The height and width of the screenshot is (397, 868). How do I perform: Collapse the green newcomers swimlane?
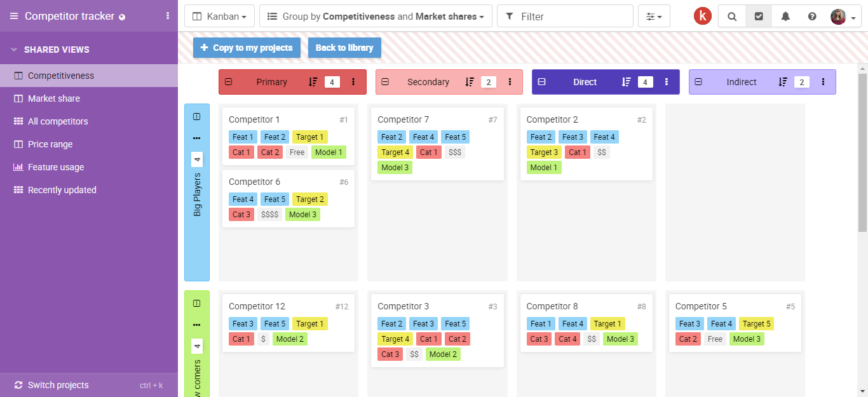click(x=197, y=303)
